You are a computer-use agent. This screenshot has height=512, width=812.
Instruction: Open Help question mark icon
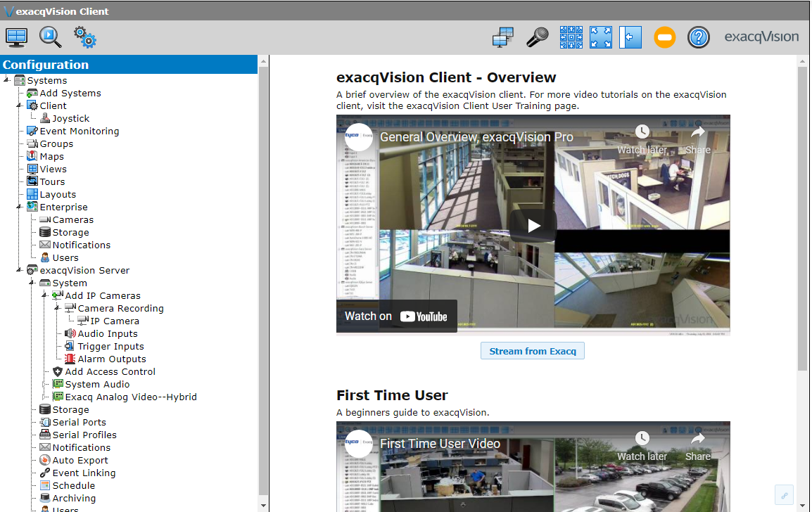[699, 37]
